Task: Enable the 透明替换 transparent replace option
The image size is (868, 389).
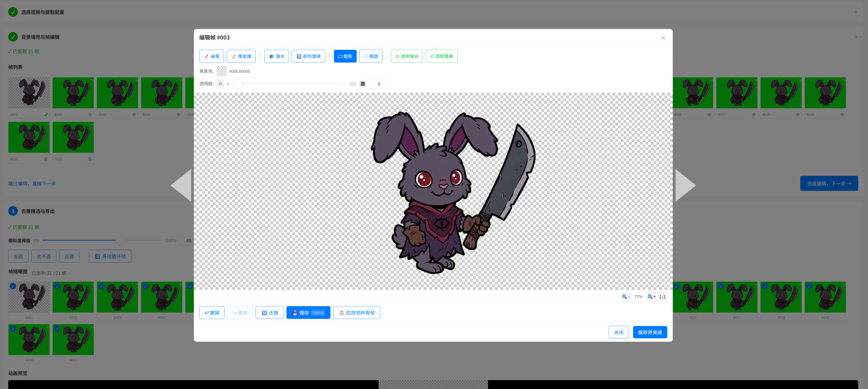Action: pyautogui.click(x=441, y=56)
